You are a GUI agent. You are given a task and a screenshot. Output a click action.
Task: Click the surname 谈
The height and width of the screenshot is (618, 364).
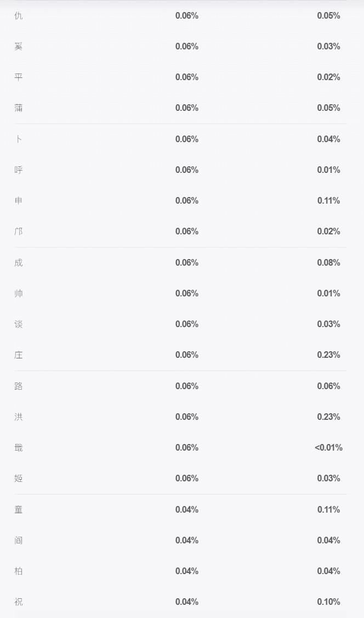[x=19, y=324]
